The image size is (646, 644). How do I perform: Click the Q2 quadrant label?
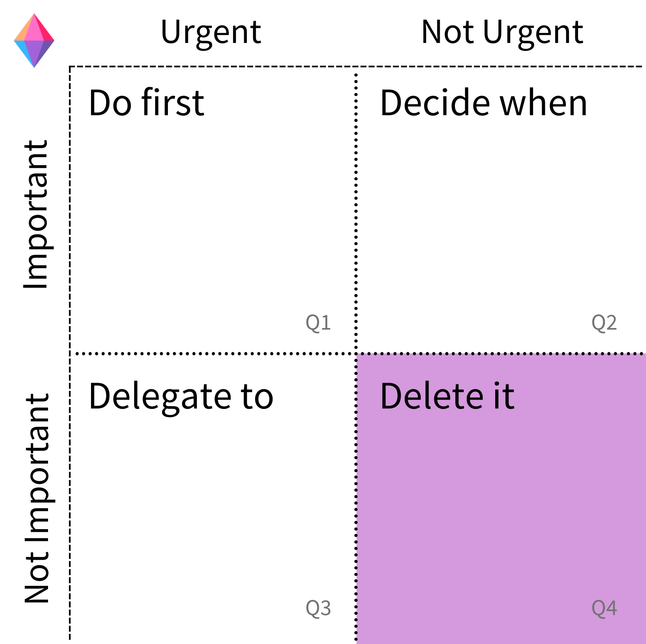click(604, 323)
